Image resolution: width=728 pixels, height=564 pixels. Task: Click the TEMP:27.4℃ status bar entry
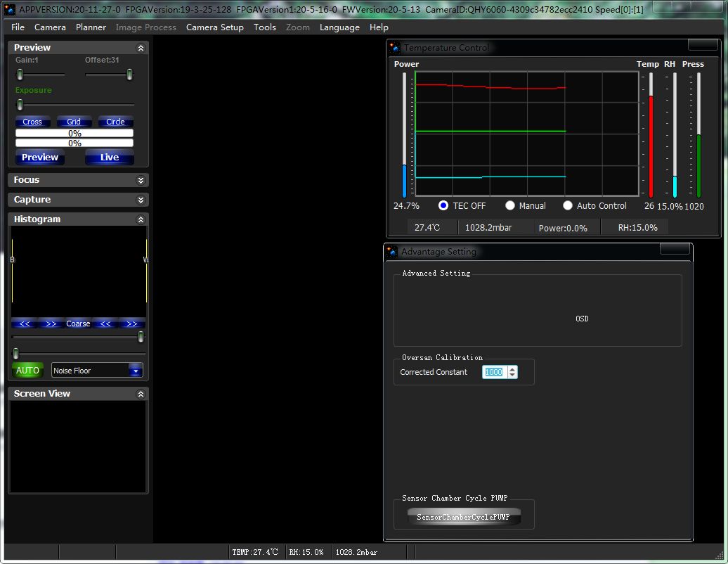tap(255, 552)
